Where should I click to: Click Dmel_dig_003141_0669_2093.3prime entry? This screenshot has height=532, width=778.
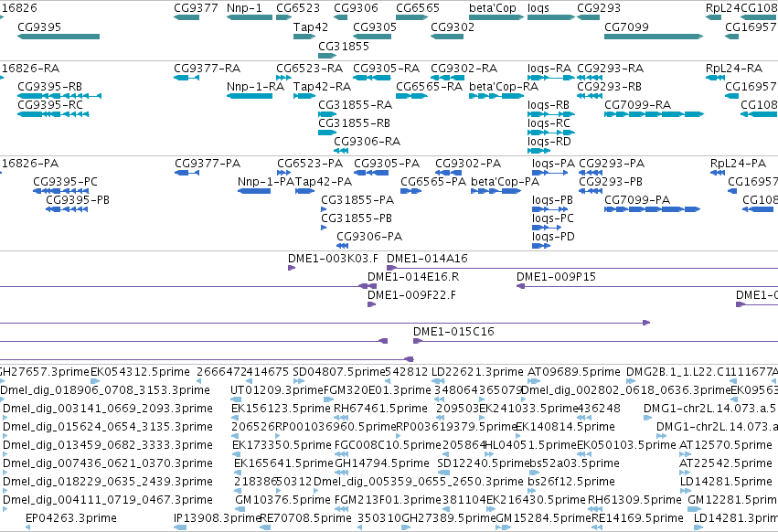(108, 409)
